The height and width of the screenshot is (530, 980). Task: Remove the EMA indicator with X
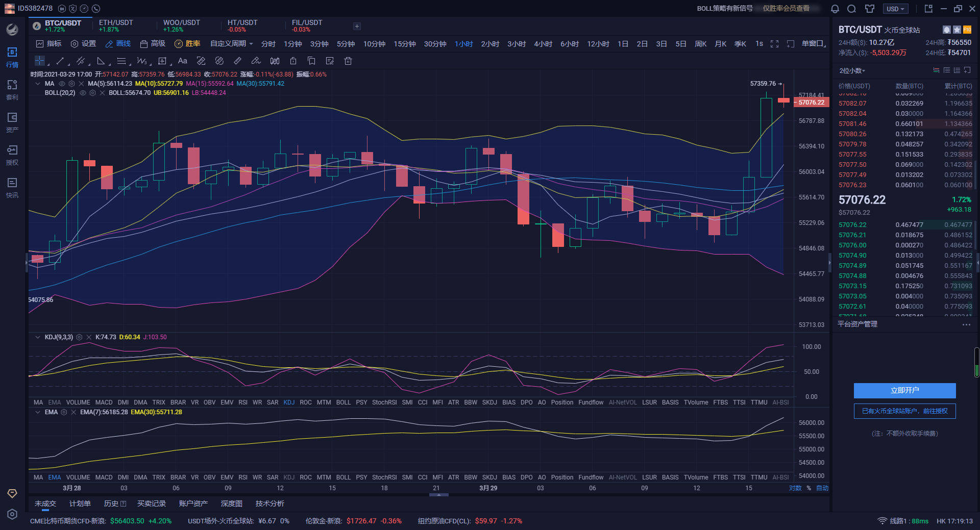[x=73, y=412]
